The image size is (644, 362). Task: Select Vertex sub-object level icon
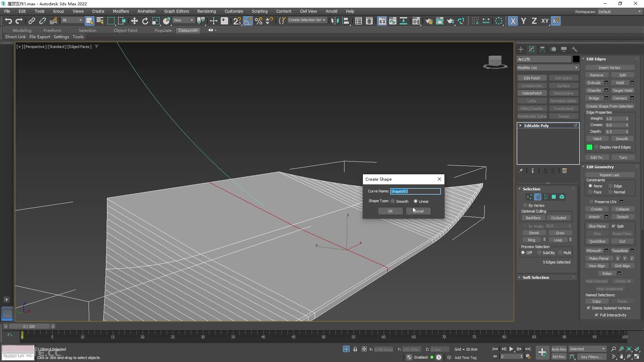point(529,197)
